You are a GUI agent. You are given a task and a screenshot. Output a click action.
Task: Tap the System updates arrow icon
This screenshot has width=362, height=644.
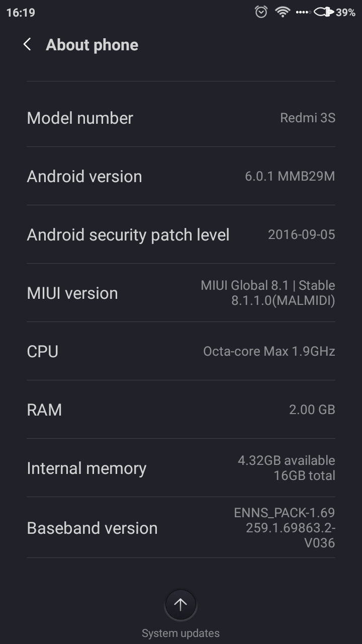coord(180,605)
